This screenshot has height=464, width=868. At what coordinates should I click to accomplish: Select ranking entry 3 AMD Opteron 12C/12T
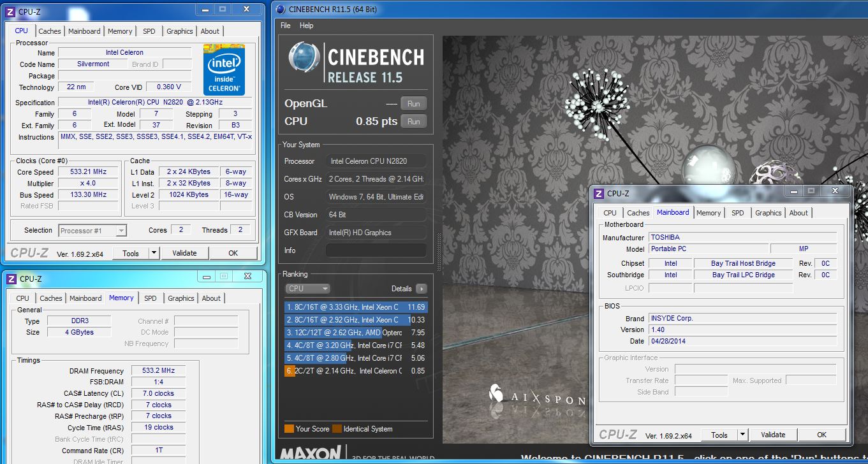355,333
